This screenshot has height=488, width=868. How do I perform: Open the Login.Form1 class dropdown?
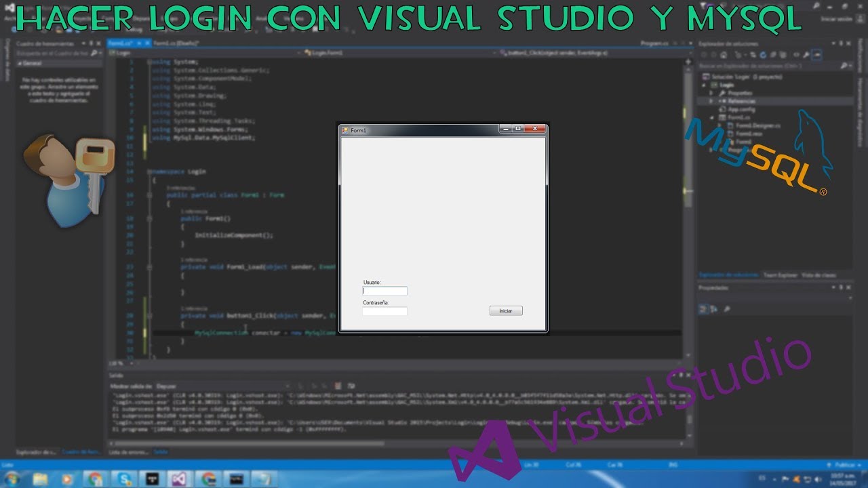(x=399, y=52)
